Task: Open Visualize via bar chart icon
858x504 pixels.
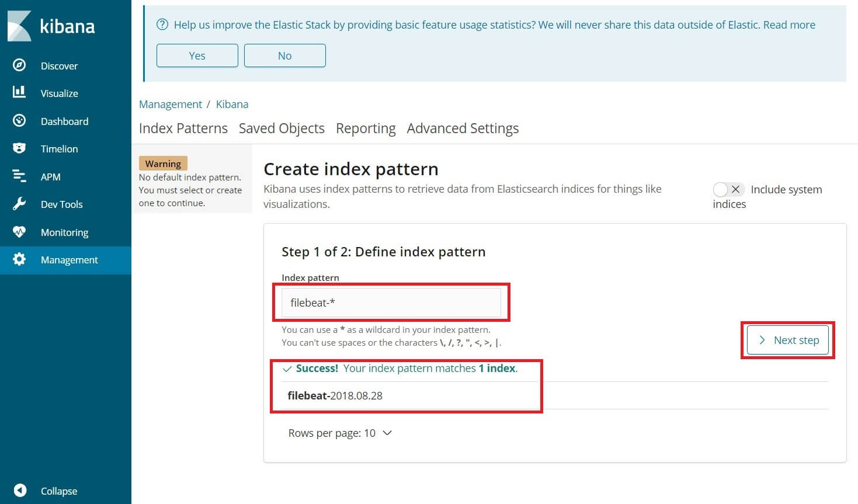Action: click(x=19, y=93)
